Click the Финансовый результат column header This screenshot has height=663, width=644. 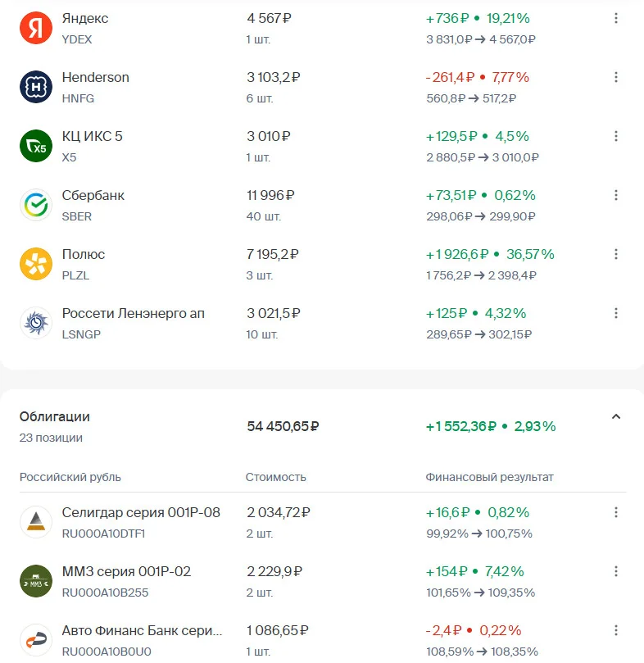point(489,478)
